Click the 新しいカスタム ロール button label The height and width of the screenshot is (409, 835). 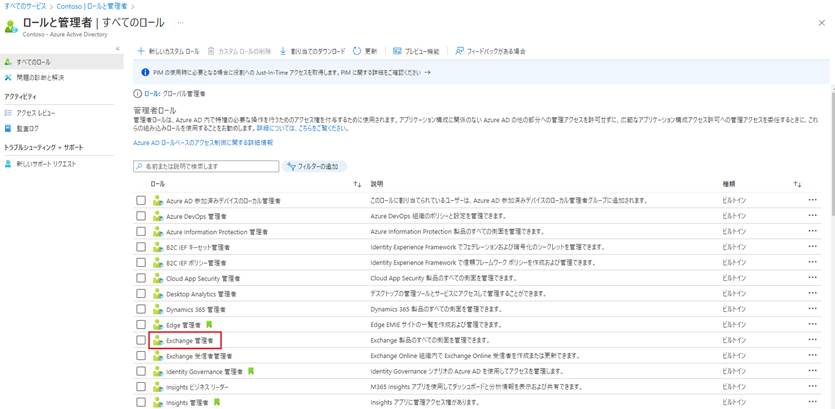pos(174,51)
